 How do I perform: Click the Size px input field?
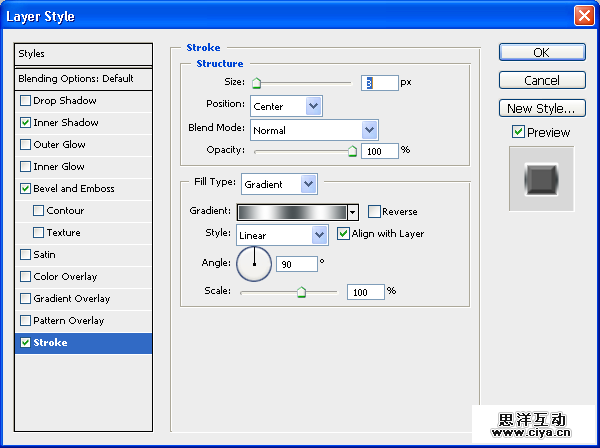380,83
